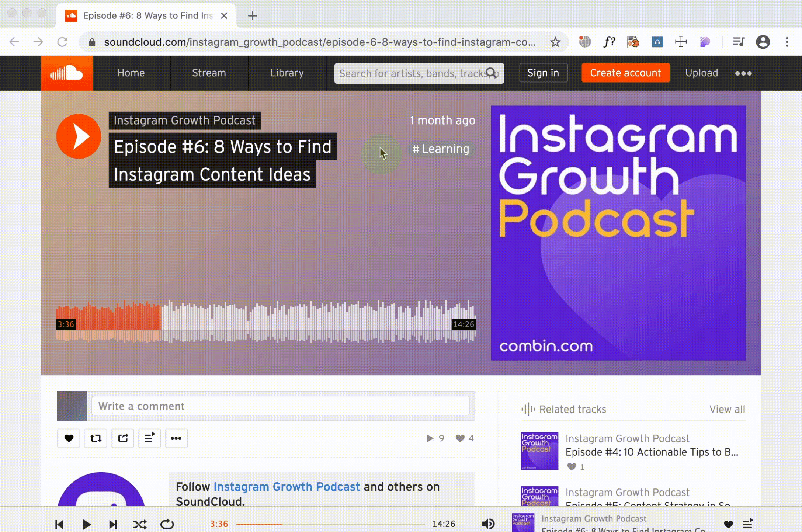
Task: Click Instagram Growth Podcast profile link
Action: point(184,120)
